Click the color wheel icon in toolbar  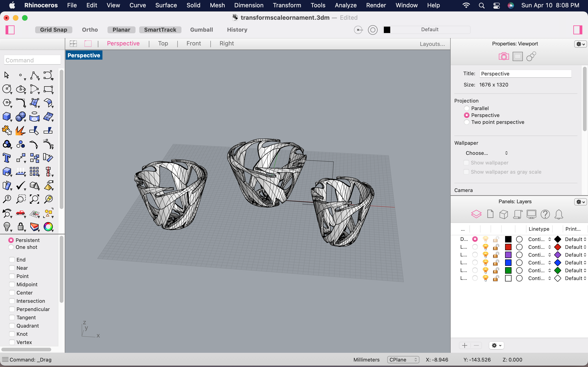coord(48,227)
